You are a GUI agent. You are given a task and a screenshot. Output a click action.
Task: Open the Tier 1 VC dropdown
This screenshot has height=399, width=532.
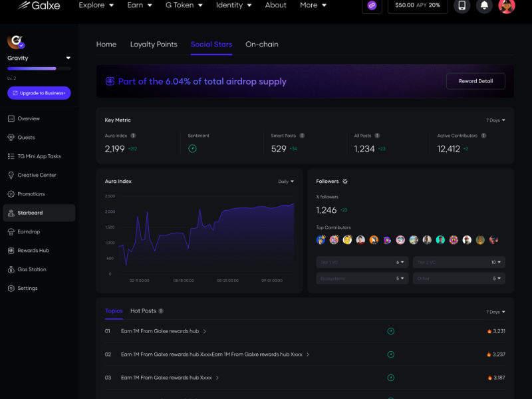click(x=362, y=262)
